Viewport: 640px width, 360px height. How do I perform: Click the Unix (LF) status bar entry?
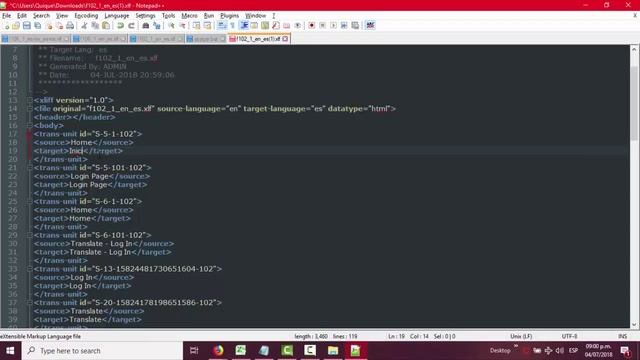point(521,336)
